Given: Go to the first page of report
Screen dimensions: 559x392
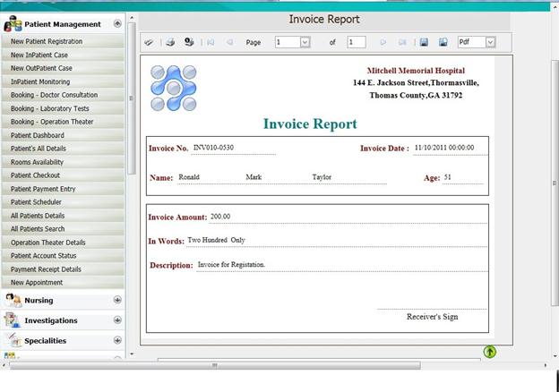Looking at the screenshot, I should (211, 42).
